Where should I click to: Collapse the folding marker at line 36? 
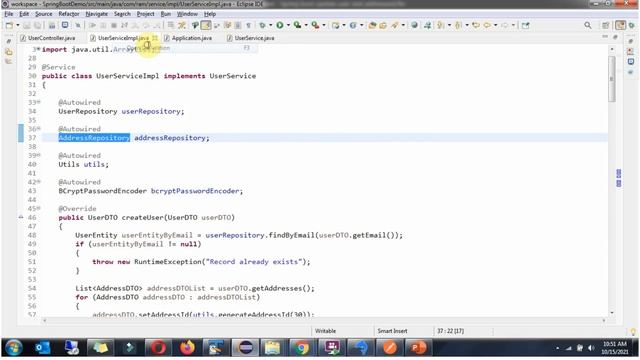(39, 129)
